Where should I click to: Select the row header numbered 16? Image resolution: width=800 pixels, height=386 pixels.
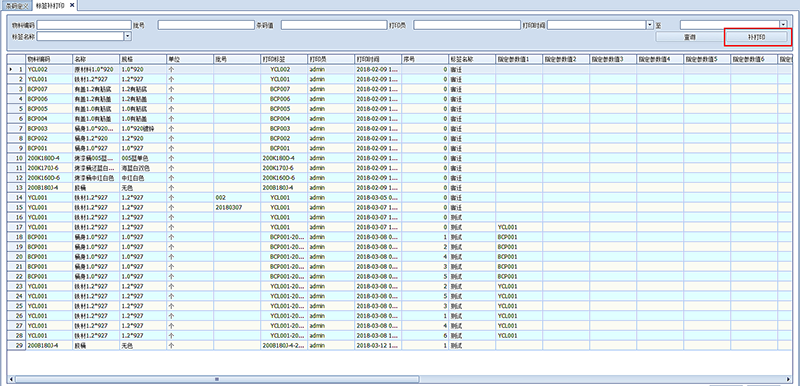pyautogui.click(x=16, y=217)
